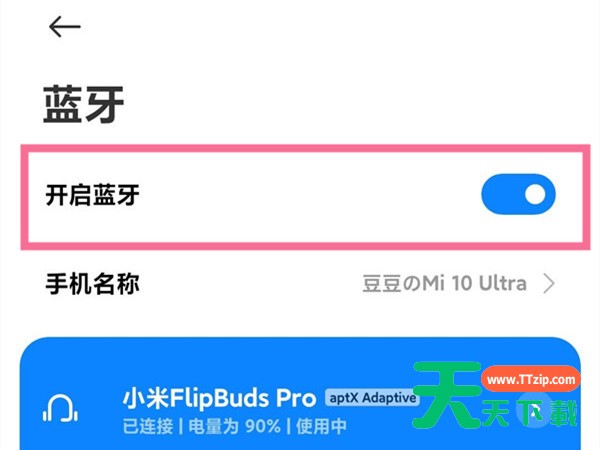Tap the 蓝牙 page title
This screenshot has width=600, height=450.
click(84, 104)
